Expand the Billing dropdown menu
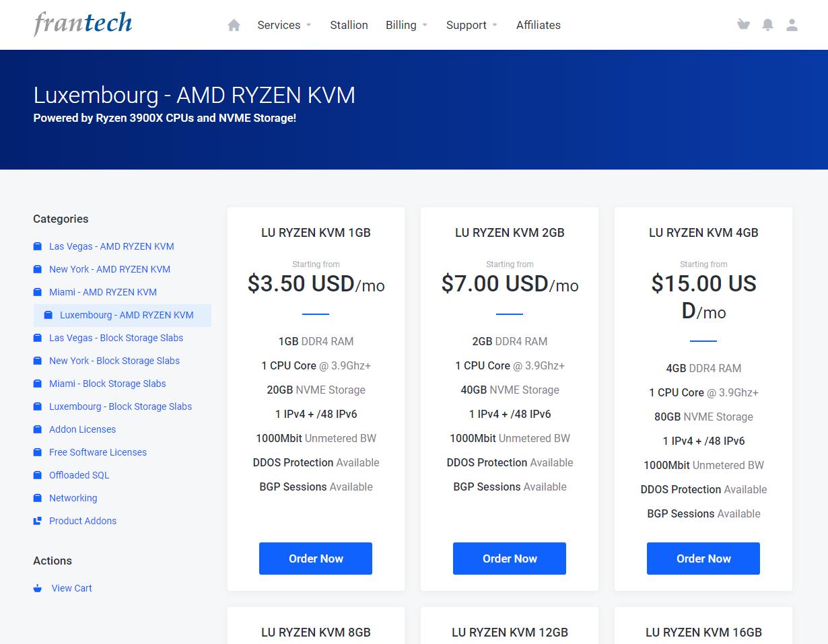Image resolution: width=828 pixels, height=644 pixels. point(407,25)
